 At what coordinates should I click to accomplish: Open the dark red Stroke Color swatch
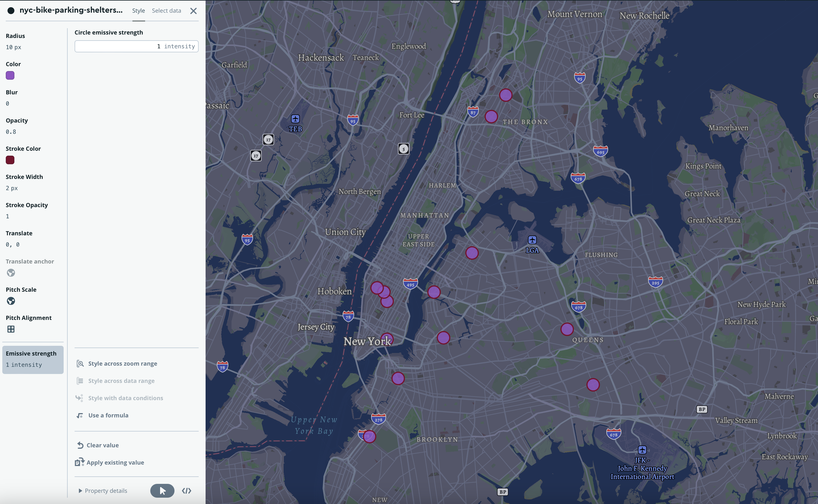click(10, 160)
